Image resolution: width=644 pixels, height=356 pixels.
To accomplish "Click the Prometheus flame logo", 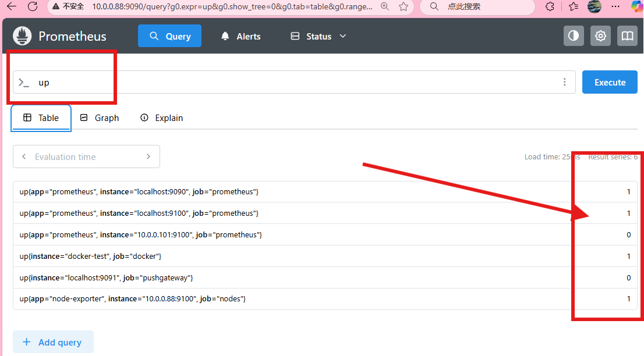I will coord(22,36).
